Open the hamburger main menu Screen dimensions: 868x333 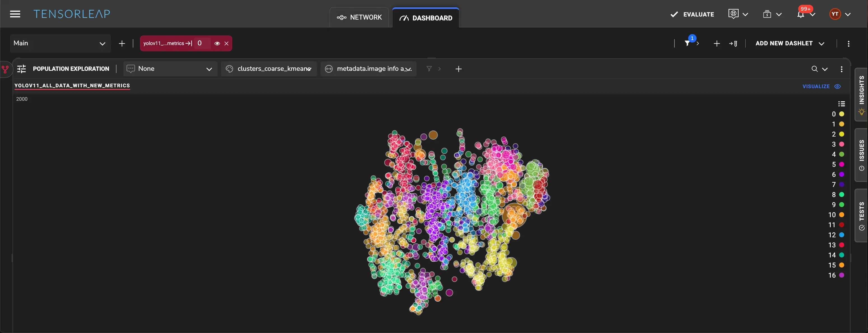pos(15,14)
